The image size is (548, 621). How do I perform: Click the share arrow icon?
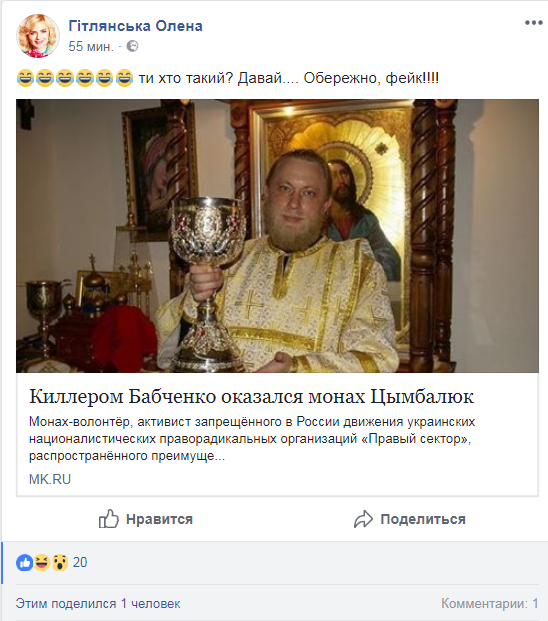pos(363,519)
